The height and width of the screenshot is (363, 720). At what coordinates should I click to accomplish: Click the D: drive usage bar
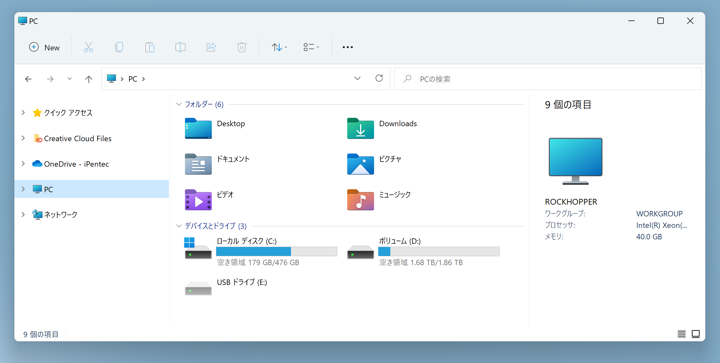click(439, 251)
